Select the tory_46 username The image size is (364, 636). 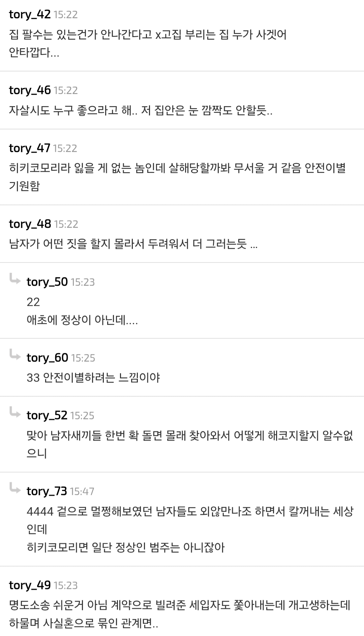point(30,90)
